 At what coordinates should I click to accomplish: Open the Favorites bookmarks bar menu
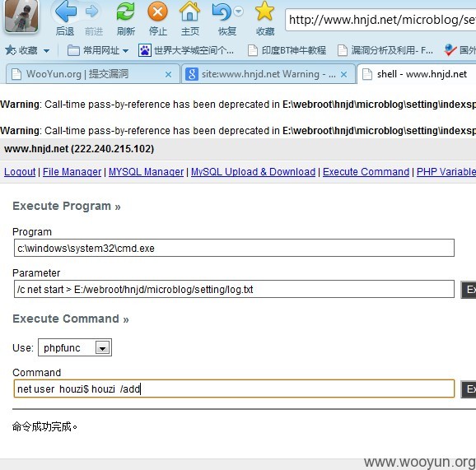coord(27,50)
